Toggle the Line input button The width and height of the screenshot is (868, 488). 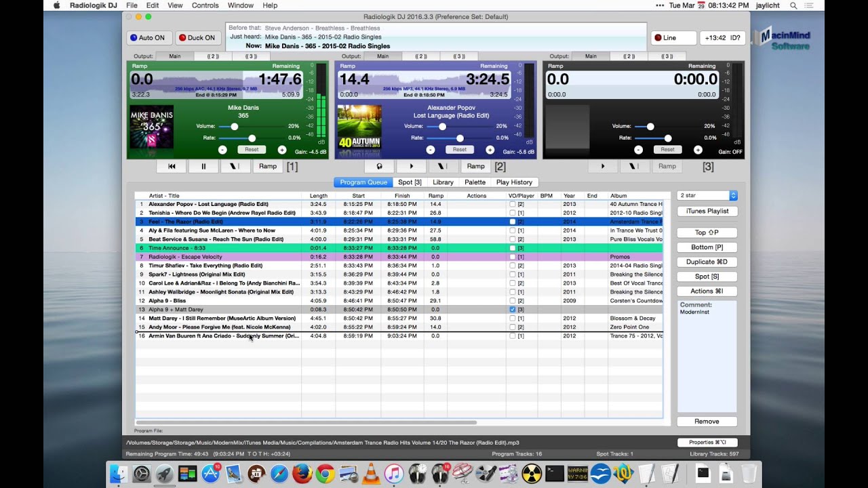pyautogui.click(x=673, y=38)
